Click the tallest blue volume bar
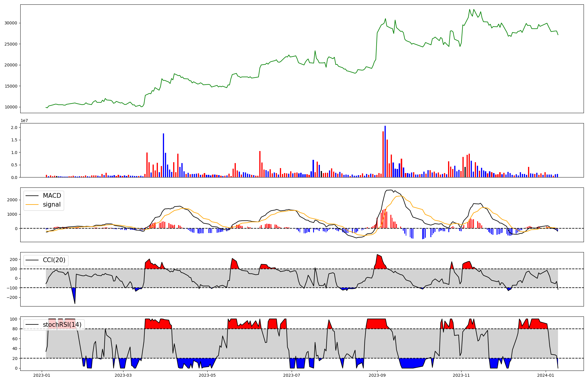The width and height of the screenshot is (588, 382). [x=385, y=151]
